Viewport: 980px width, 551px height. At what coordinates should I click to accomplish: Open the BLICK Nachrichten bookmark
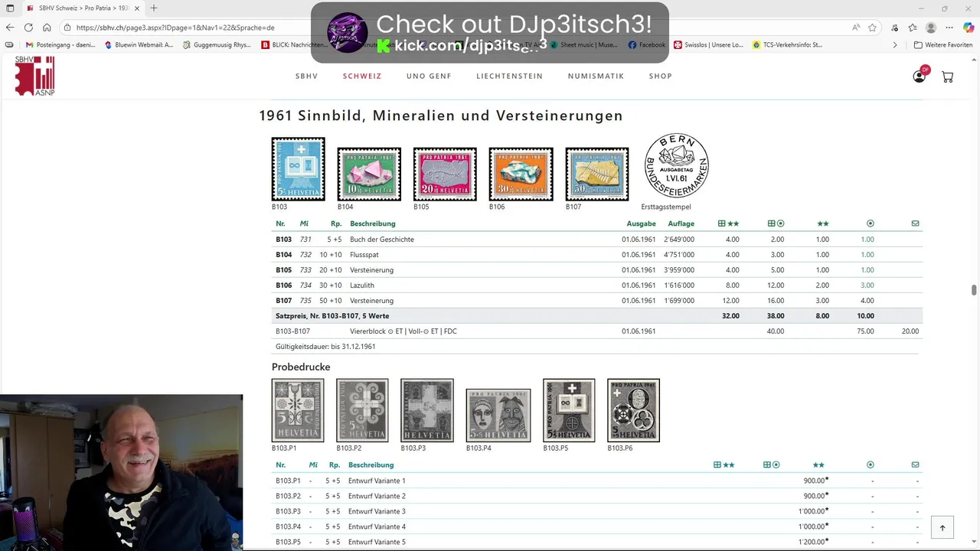294,44
